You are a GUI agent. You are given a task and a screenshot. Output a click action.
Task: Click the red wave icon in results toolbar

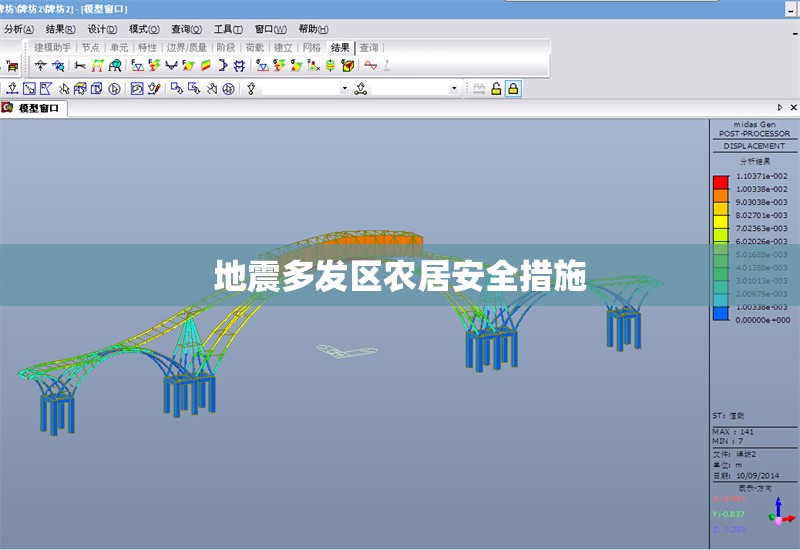[370, 66]
